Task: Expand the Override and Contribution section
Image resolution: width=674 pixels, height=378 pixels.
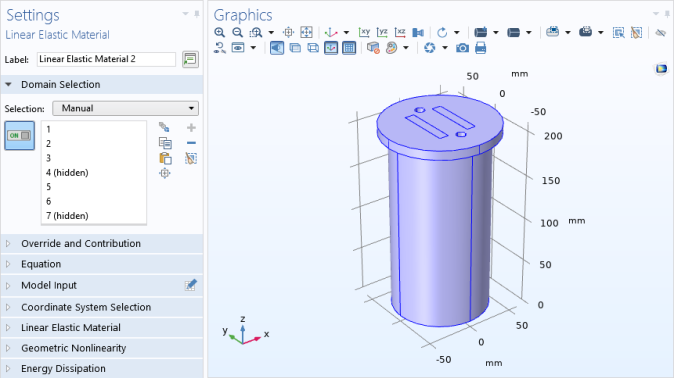Action: 8,243
